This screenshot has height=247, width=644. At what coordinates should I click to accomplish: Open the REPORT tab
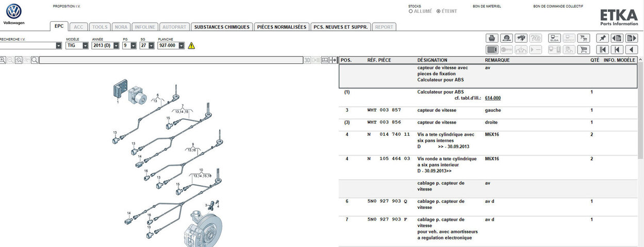[x=384, y=27]
